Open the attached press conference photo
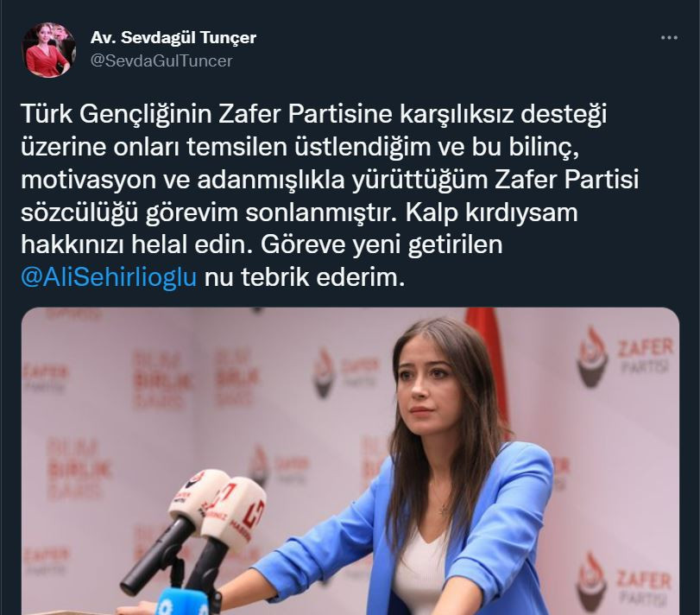Image resolution: width=700 pixels, height=615 pixels. pyautogui.click(x=350, y=461)
